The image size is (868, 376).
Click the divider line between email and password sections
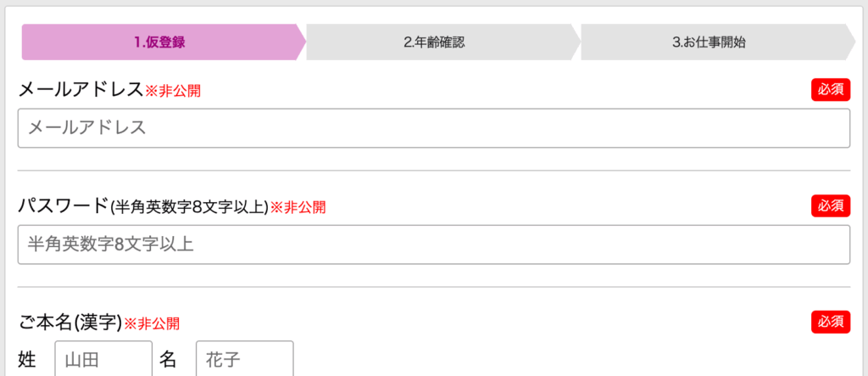tap(434, 171)
